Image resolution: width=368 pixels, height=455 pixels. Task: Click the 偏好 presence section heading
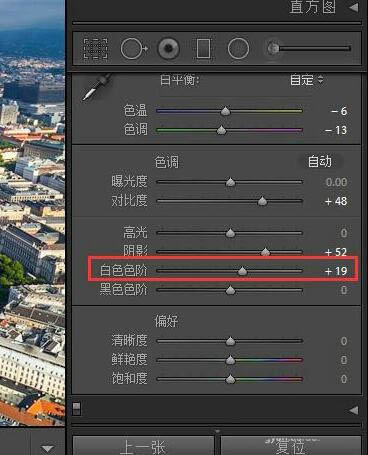pyautogui.click(x=166, y=321)
